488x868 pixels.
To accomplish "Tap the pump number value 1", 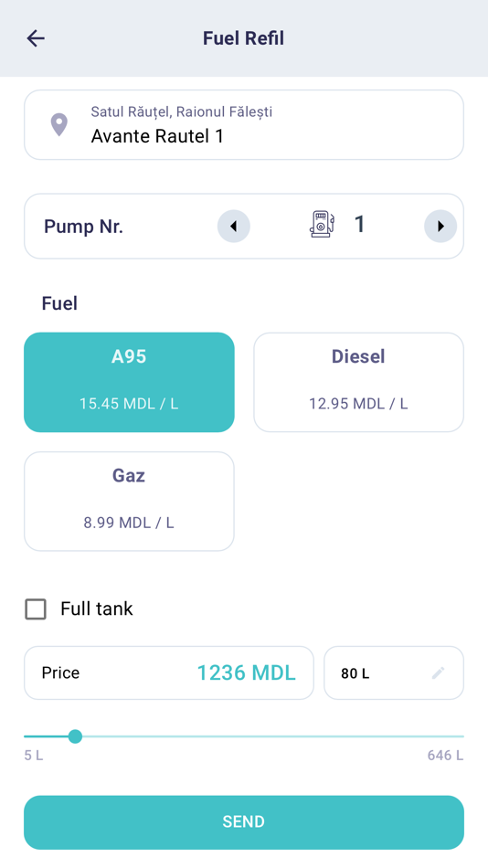I will [x=359, y=224].
